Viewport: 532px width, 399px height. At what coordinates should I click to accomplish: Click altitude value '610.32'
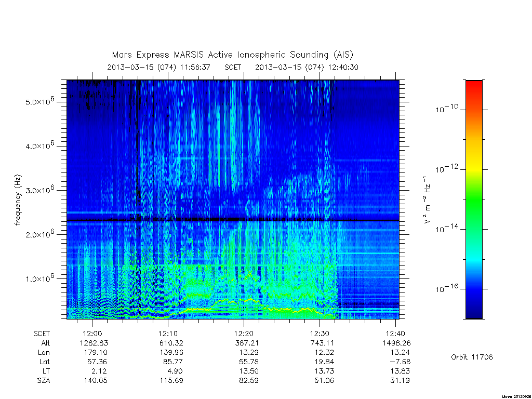pyautogui.click(x=171, y=343)
